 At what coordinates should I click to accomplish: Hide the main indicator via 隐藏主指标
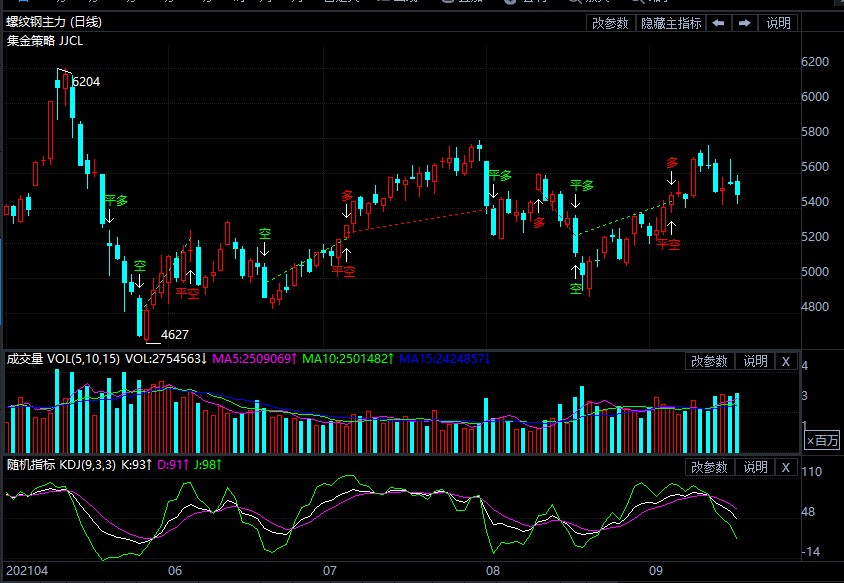[671, 23]
